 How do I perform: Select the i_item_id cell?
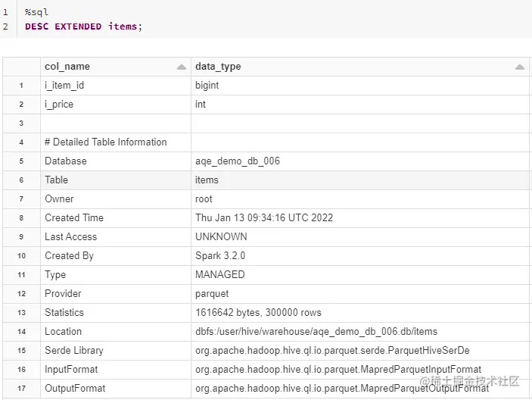pos(116,86)
